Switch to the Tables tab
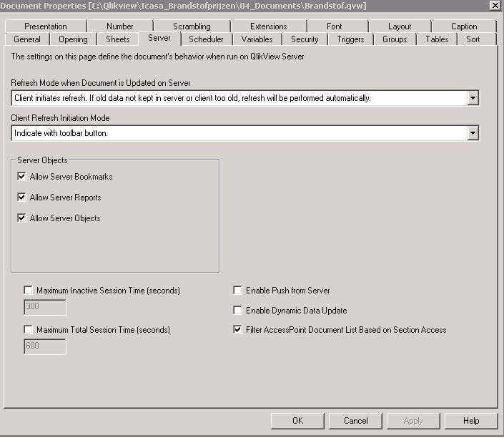Viewport: 504px width, 438px height. (x=437, y=39)
